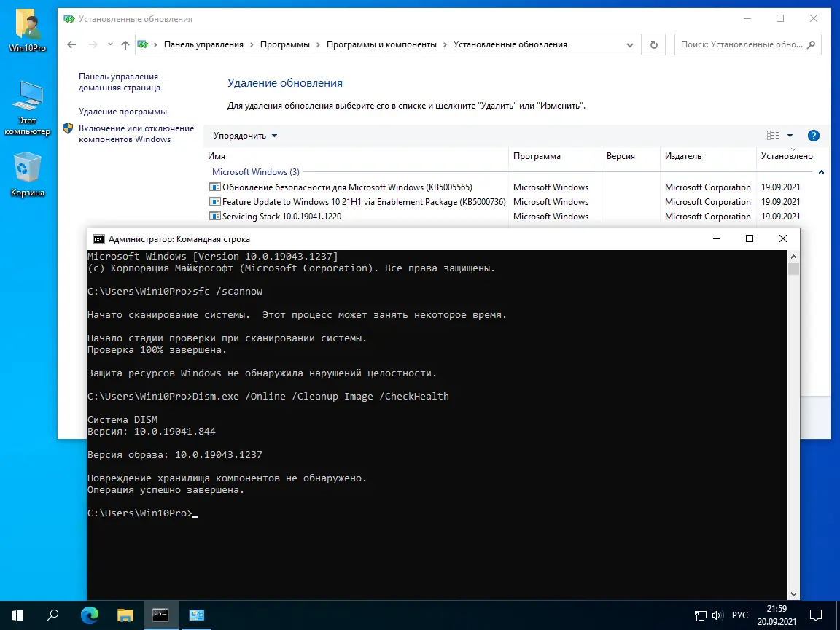Viewport: 840px width, 630px height.
Task: Click the Установленные обновления breadcrumb
Action: point(510,44)
